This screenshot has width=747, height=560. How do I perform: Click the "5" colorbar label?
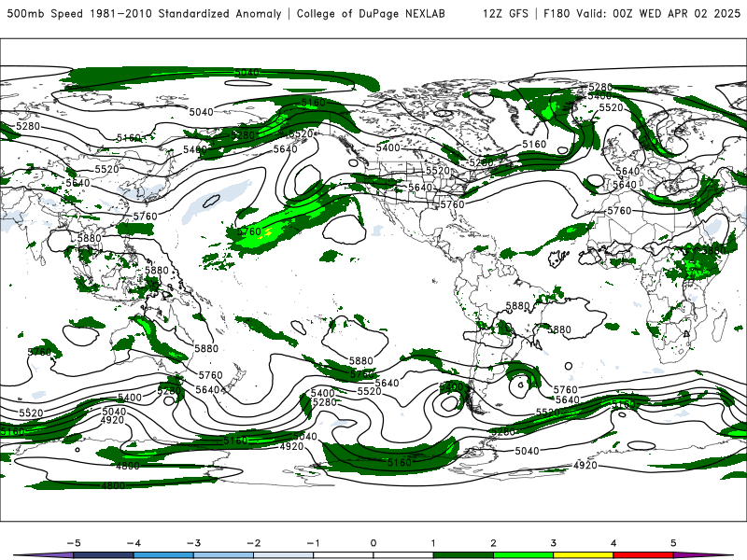click(x=673, y=543)
